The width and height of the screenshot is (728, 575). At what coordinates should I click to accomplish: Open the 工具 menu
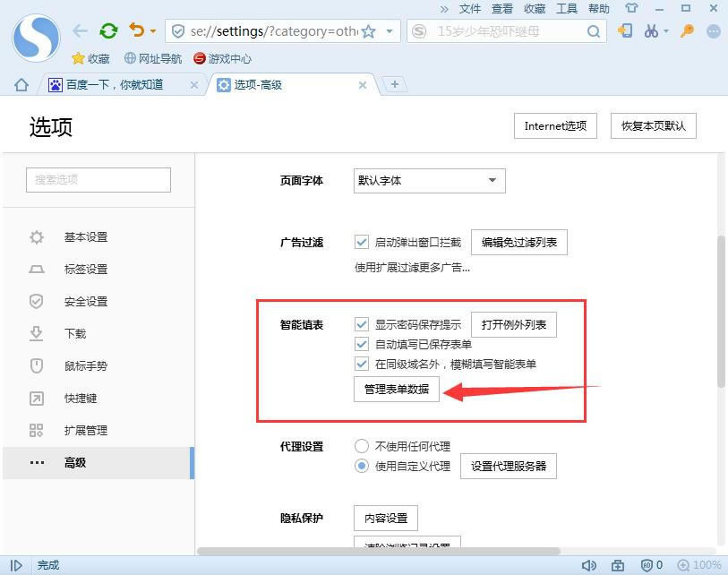[x=567, y=9]
